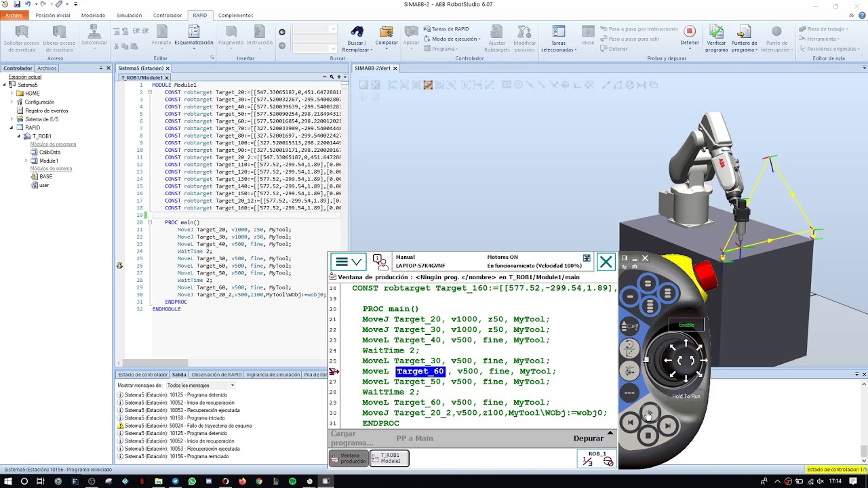Click the navigate back arrow in Buscar group

282,32
